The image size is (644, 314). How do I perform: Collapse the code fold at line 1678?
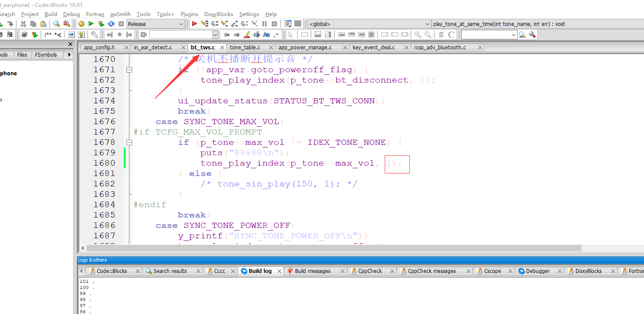click(129, 142)
